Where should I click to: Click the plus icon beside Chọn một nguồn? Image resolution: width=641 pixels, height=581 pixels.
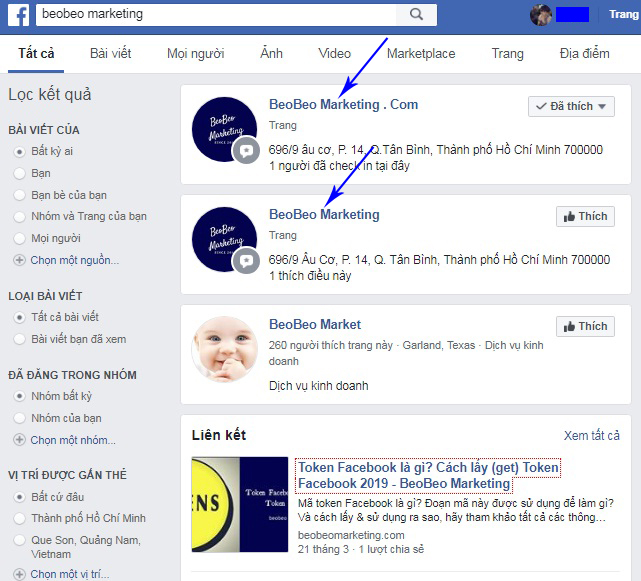click(19, 260)
